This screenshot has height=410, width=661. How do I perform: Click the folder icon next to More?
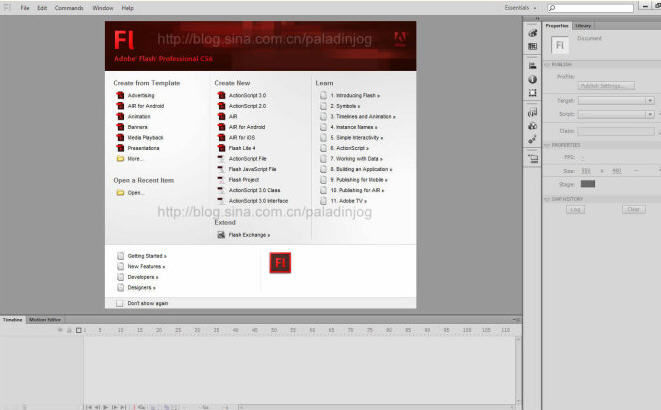[x=120, y=159]
